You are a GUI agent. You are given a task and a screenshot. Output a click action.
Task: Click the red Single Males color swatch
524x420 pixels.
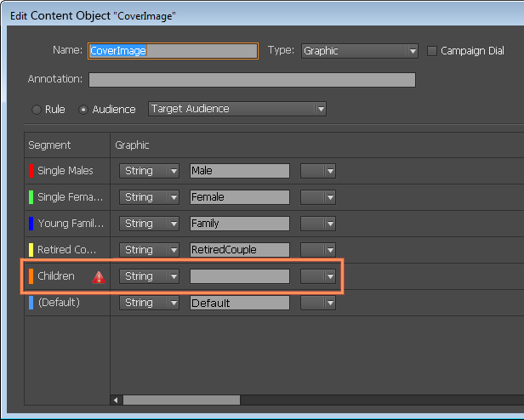[x=31, y=171]
